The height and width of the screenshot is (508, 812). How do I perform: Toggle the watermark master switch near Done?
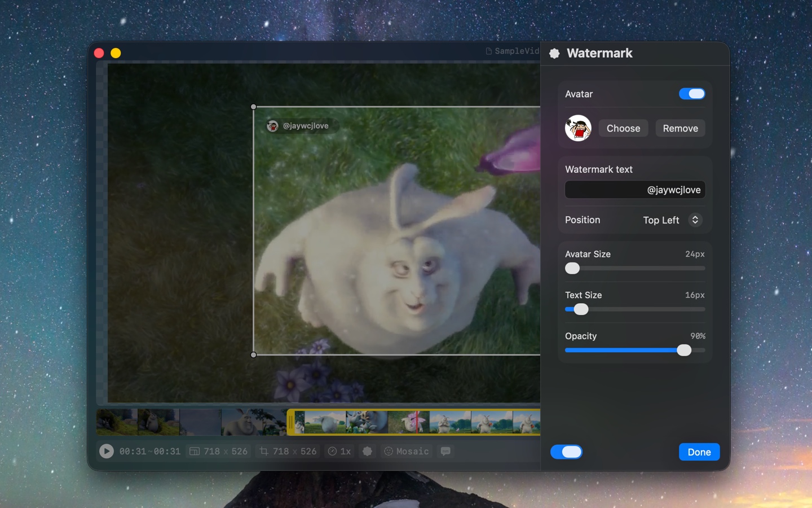pyautogui.click(x=566, y=452)
